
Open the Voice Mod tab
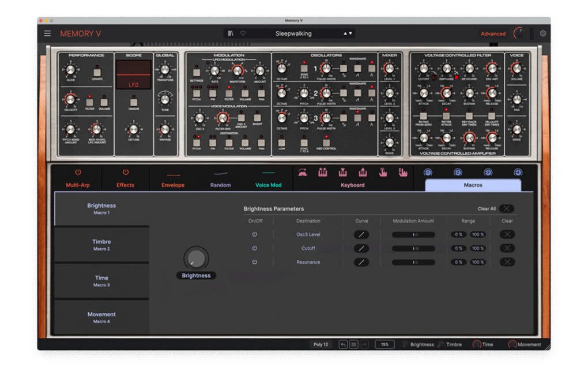click(268, 178)
